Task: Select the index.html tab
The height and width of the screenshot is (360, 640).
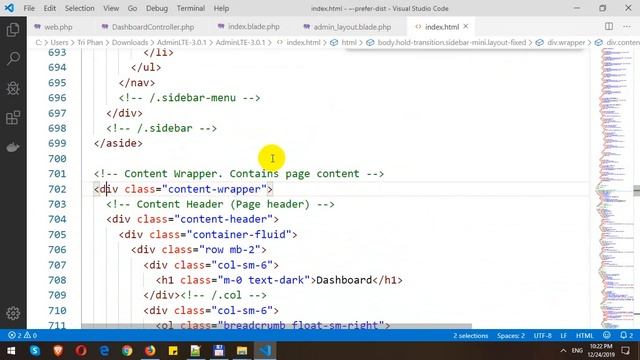Action: [x=442, y=27]
